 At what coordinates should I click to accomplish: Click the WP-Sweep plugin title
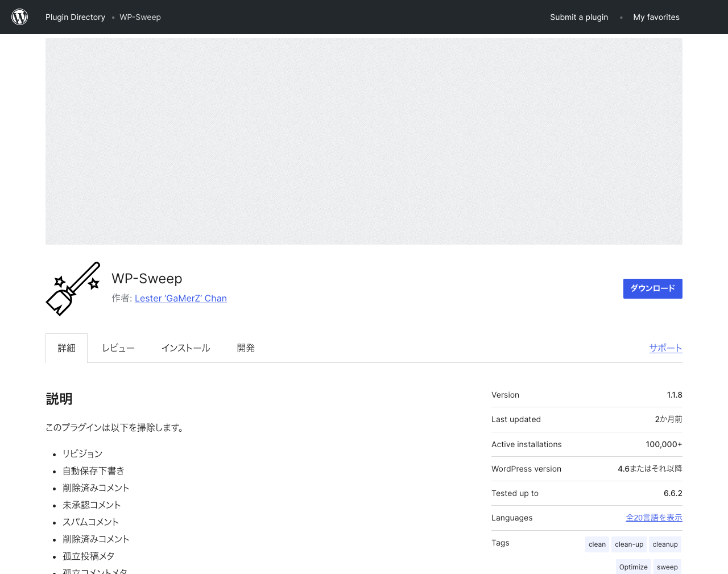(147, 278)
